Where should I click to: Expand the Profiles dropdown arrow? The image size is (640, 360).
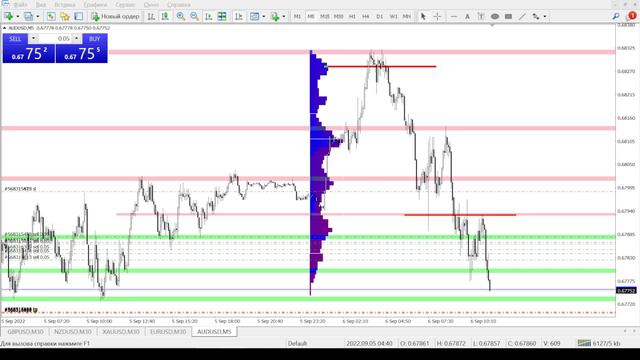pos(38,16)
